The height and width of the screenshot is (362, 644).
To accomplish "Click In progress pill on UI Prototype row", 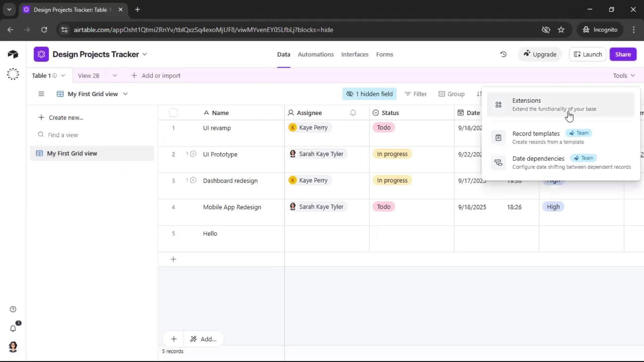I will tap(392, 154).
